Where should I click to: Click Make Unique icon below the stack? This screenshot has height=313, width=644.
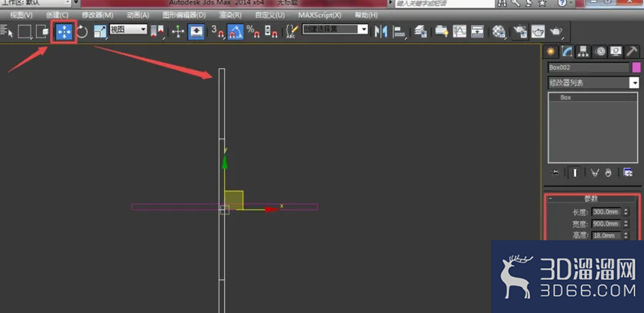point(594,173)
